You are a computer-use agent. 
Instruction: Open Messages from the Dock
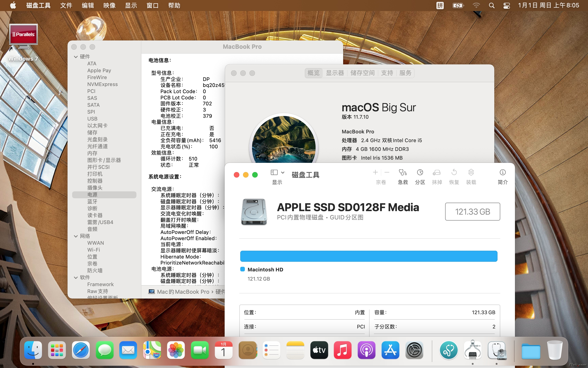[x=105, y=350]
